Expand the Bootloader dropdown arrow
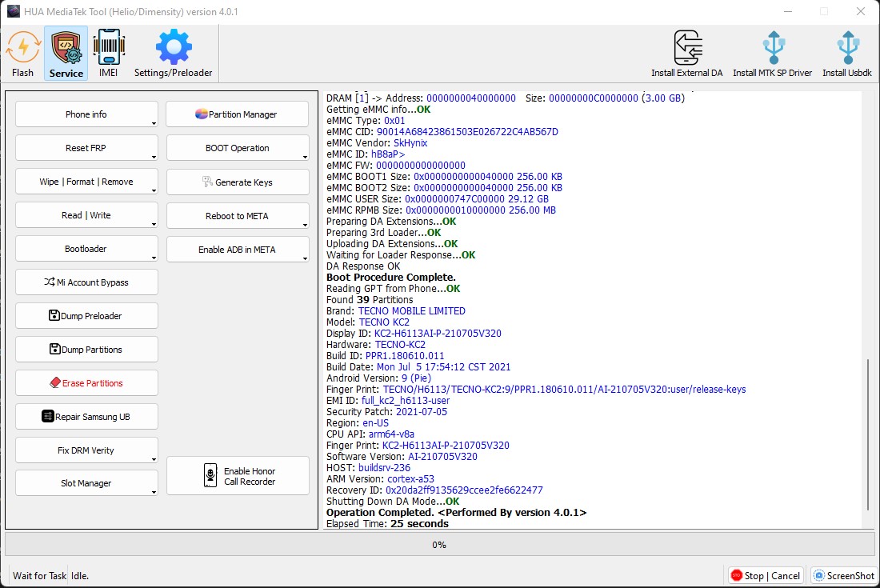 154,258
